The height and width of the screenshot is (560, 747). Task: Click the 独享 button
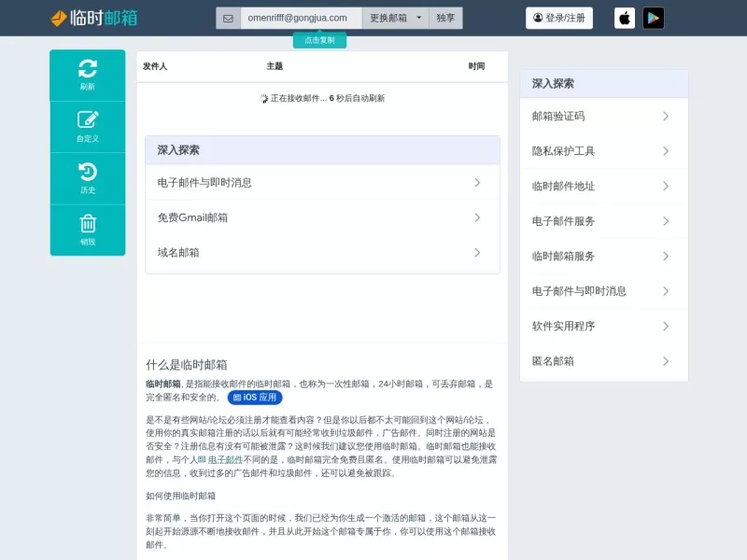click(x=445, y=18)
